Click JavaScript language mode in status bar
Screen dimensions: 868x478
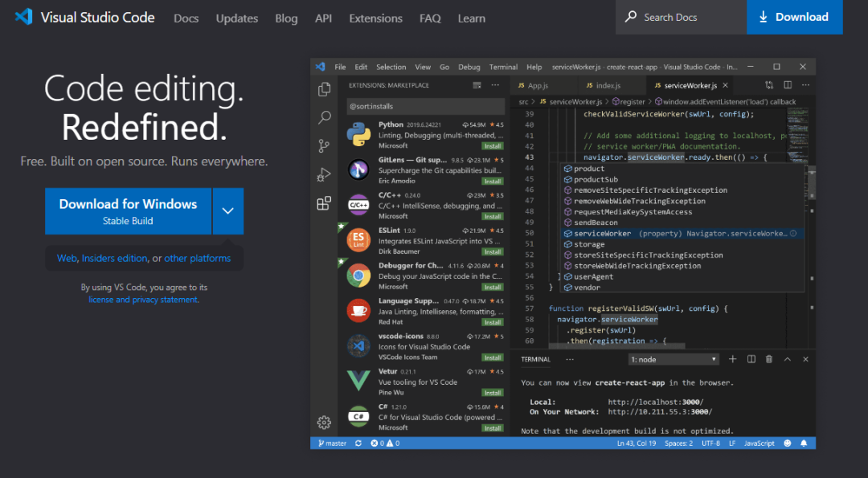759,443
